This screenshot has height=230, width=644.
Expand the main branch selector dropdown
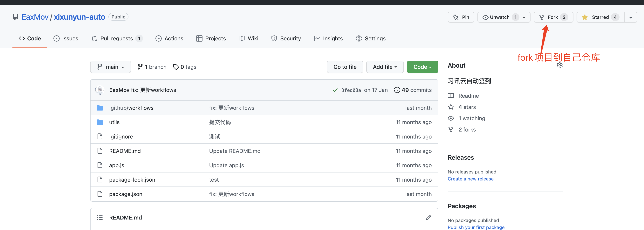pos(111,67)
